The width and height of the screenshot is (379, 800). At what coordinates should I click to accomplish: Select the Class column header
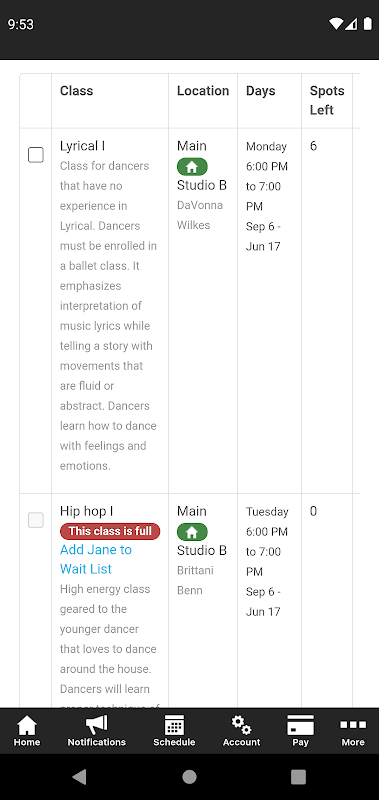pos(77,91)
